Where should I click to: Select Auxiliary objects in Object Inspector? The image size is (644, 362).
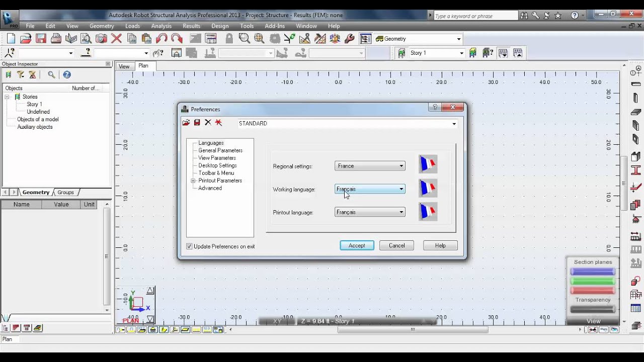pos(35,127)
